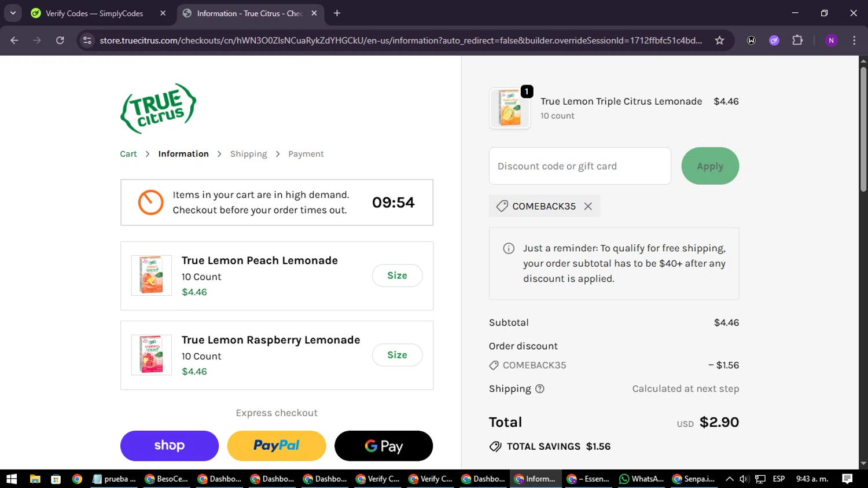Image resolution: width=868 pixels, height=488 pixels.
Task: Click the info icon in the free shipping reminder
Action: coord(509,248)
